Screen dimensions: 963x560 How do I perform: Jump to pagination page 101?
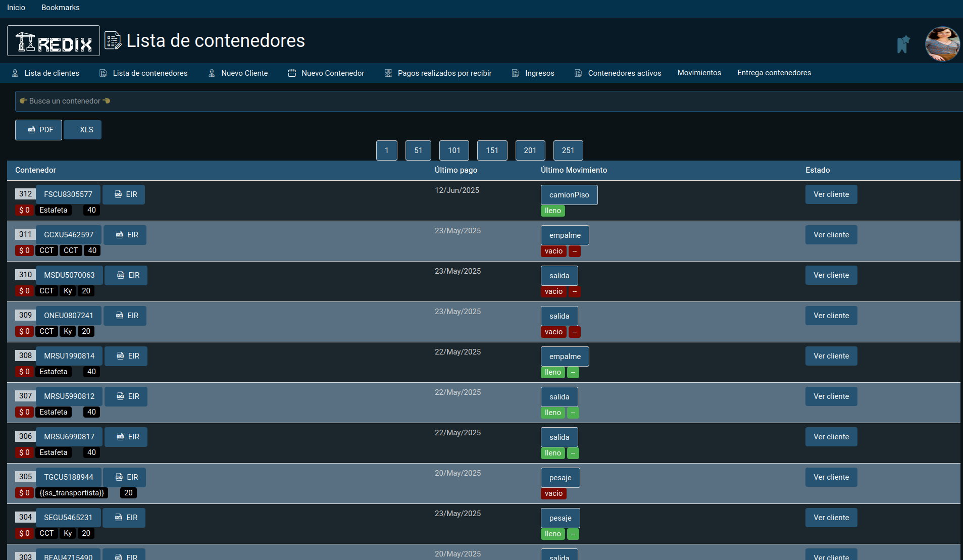454,150
